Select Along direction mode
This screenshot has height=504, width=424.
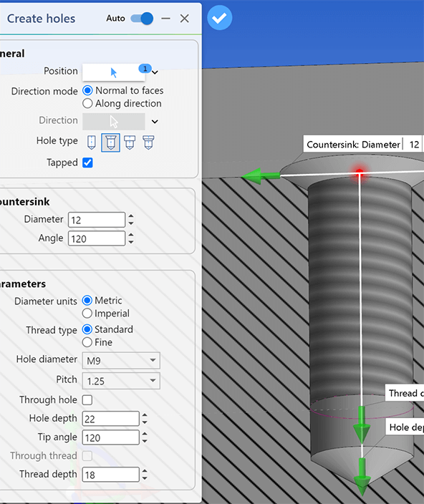(87, 104)
